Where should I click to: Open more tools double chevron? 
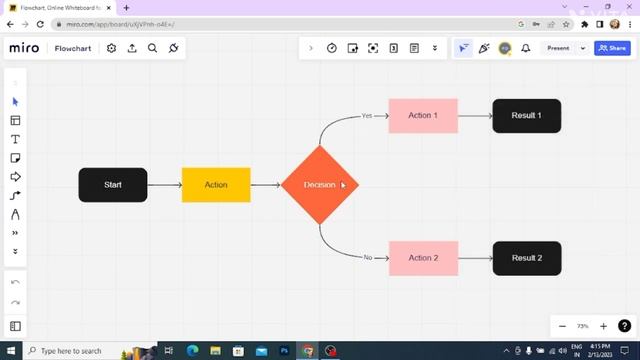[15, 233]
